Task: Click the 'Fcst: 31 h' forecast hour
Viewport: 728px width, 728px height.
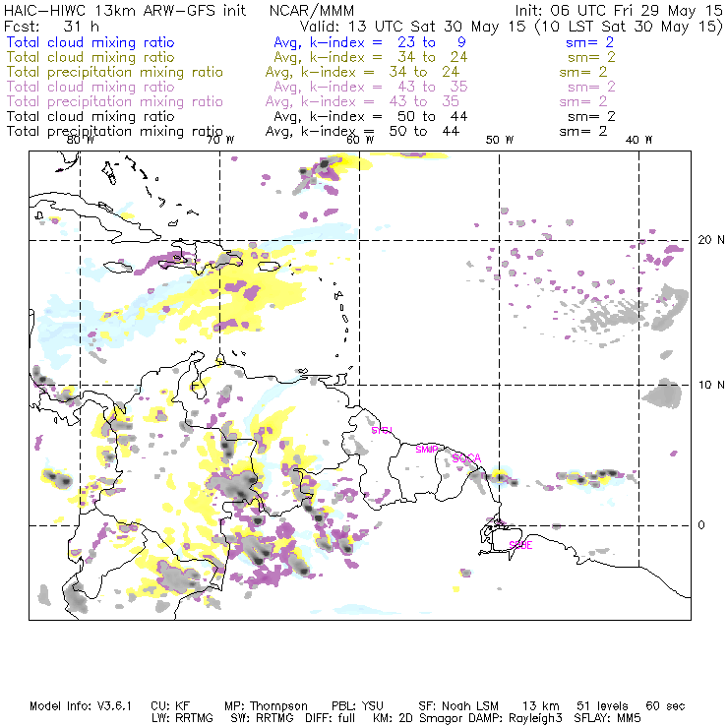Action: coord(51,26)
